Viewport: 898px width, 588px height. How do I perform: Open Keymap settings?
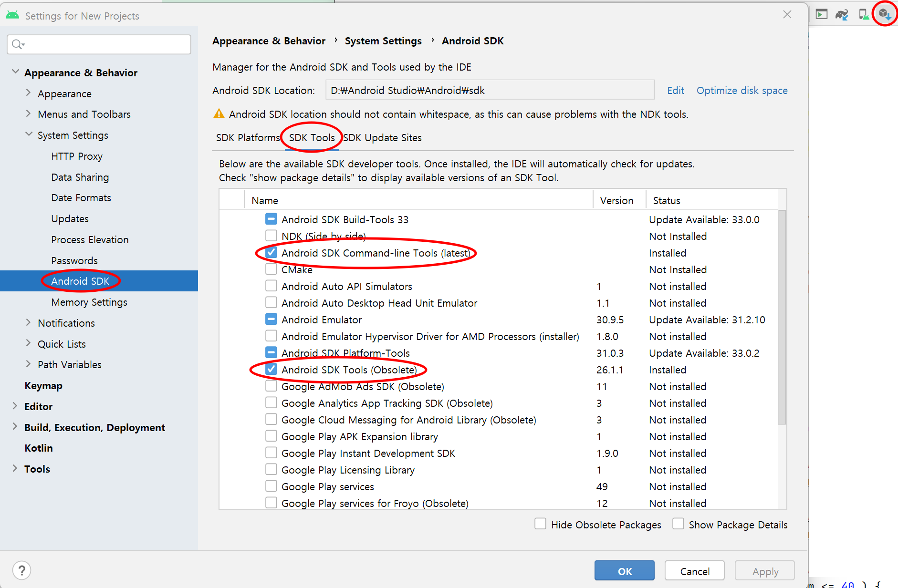(x=43, y=385)
